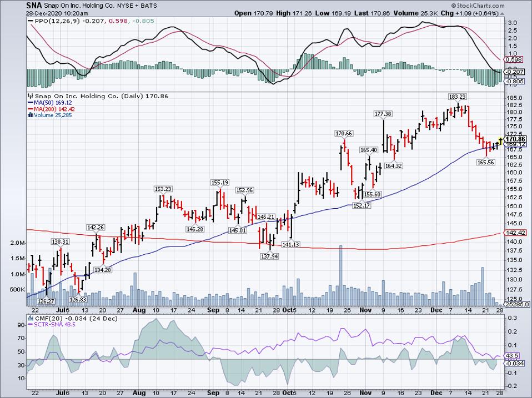Click the 142.26 price label
The width and height of the screenshot is (532, 398).
[96, 228]
